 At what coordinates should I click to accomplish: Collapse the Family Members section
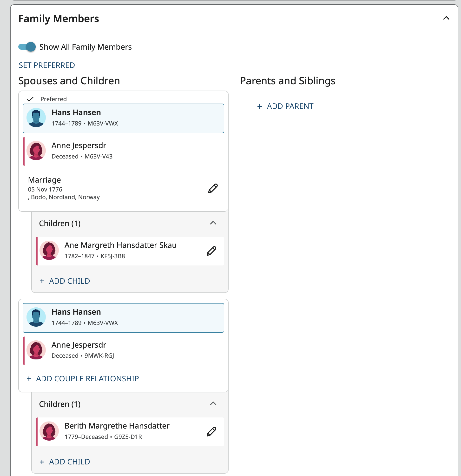[446, 18]
